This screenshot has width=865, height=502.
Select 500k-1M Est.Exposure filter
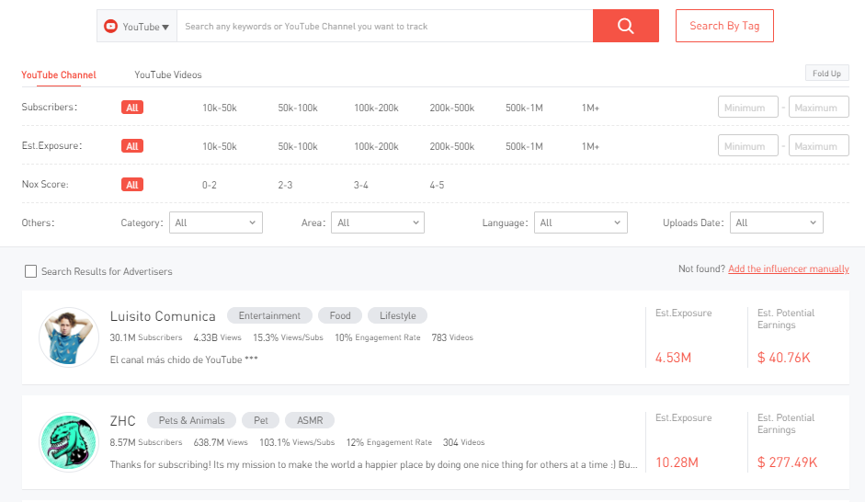(524, 146)
